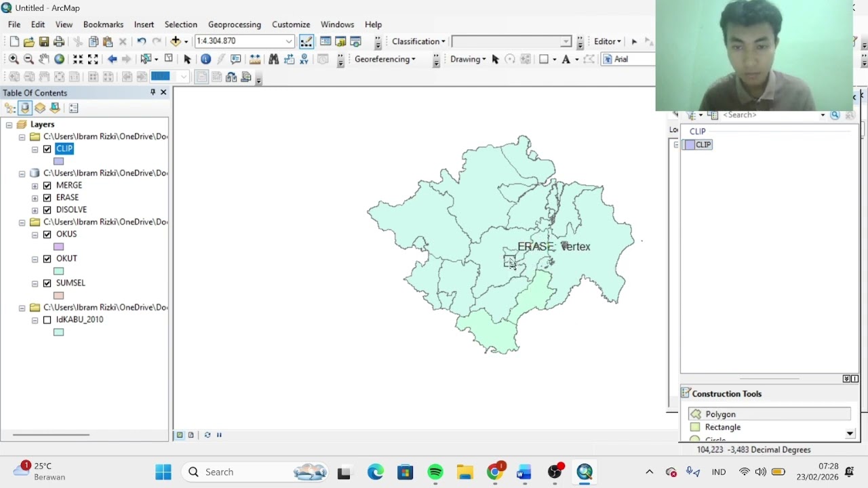Activate the Measure ruler tool
Screen dimensions: 868x488
point(255,59)
